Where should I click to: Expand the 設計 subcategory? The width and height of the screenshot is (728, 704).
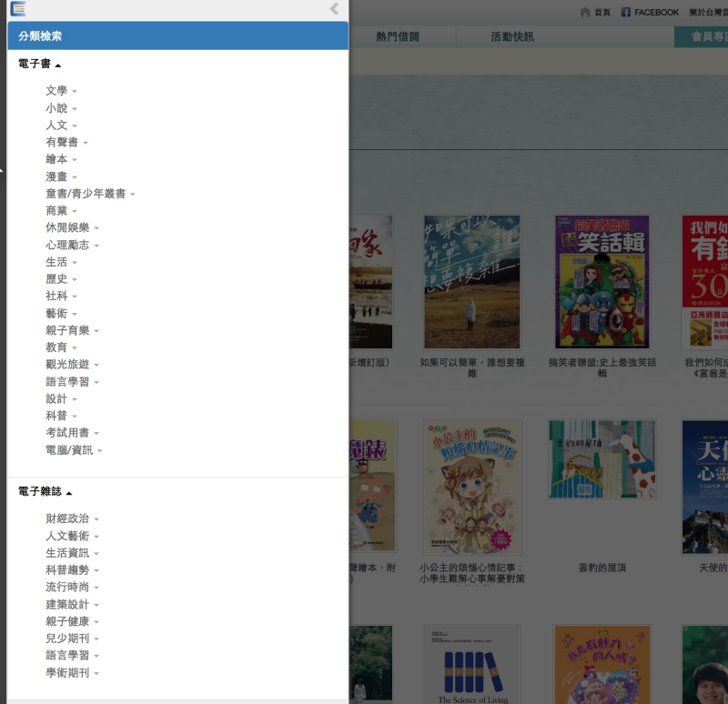tap(61, 399)
